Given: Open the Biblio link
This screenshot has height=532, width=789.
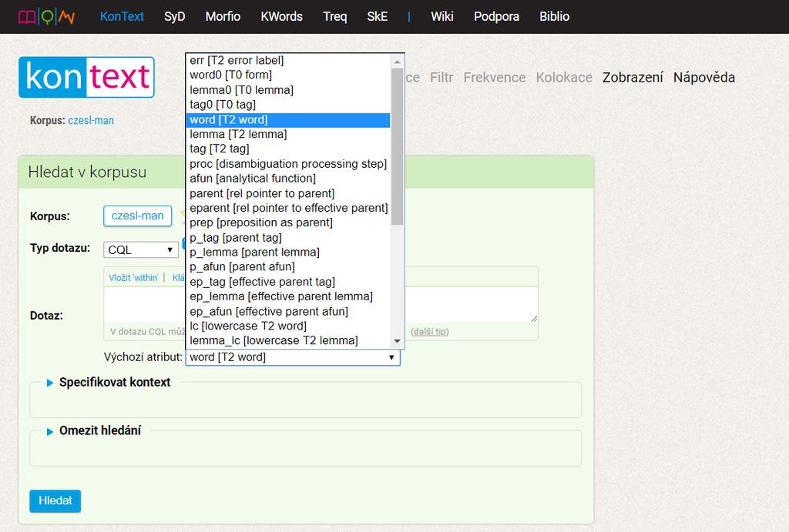Looking at the screenshot, I should [555, 17].
